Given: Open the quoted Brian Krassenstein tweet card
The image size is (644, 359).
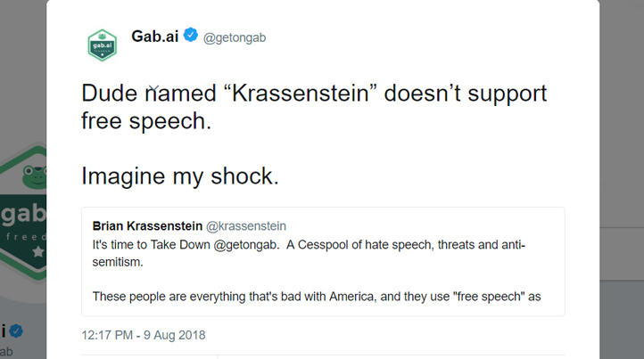Looking at the screenshot, I should pos(323,262).
